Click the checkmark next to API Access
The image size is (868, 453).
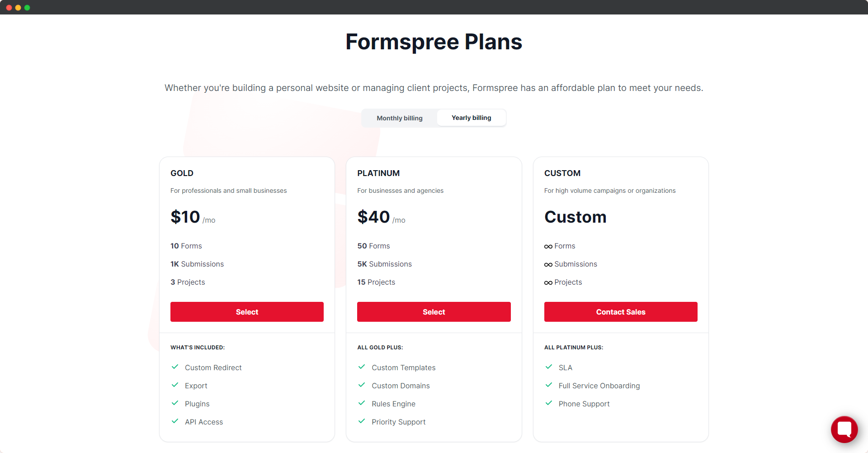175,421
